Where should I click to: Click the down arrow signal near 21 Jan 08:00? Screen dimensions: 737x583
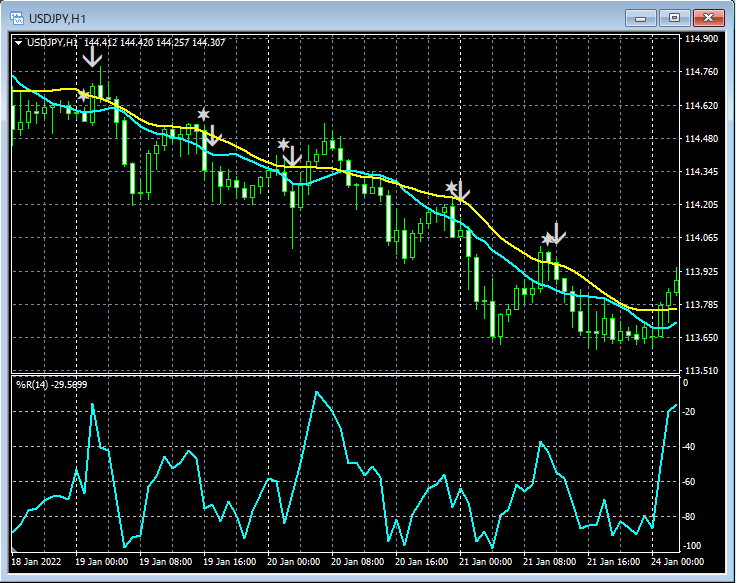coord(557,234)
